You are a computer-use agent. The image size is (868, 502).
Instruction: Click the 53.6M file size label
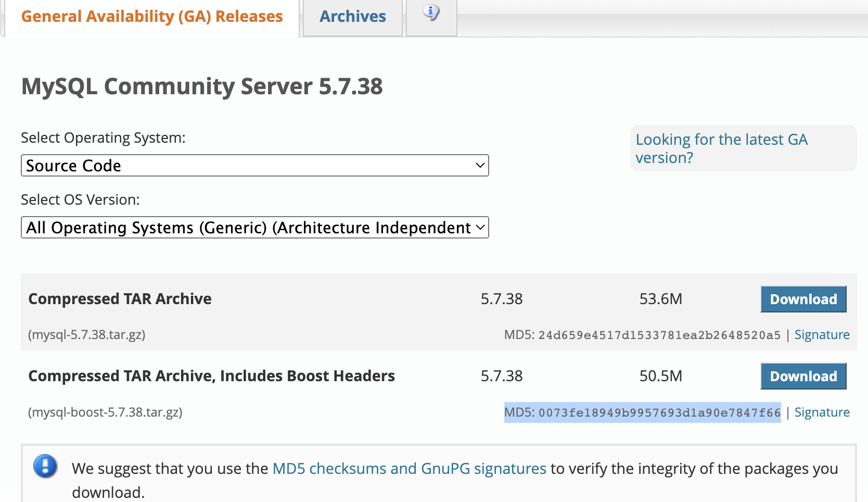660,299
